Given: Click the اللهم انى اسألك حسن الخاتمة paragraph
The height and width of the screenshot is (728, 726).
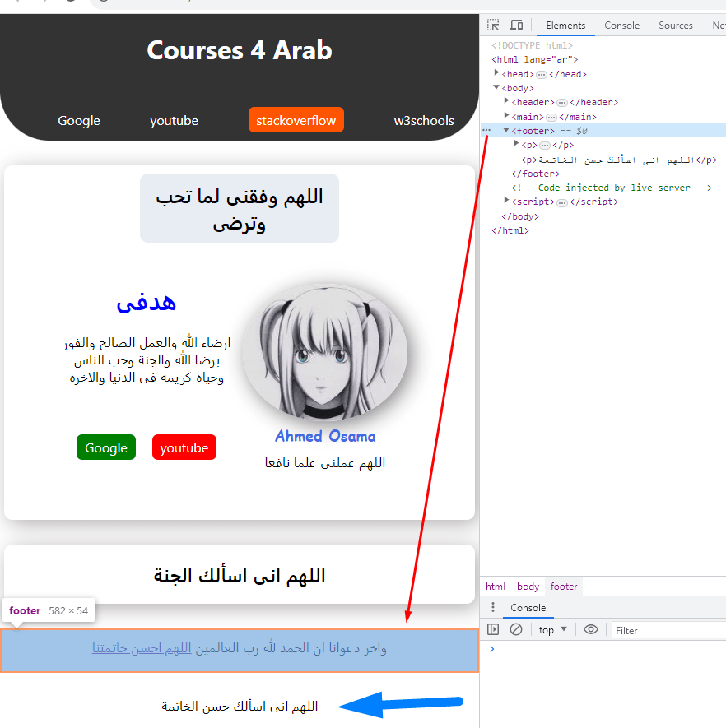Looking at the screenshot, I should (240, 706).
